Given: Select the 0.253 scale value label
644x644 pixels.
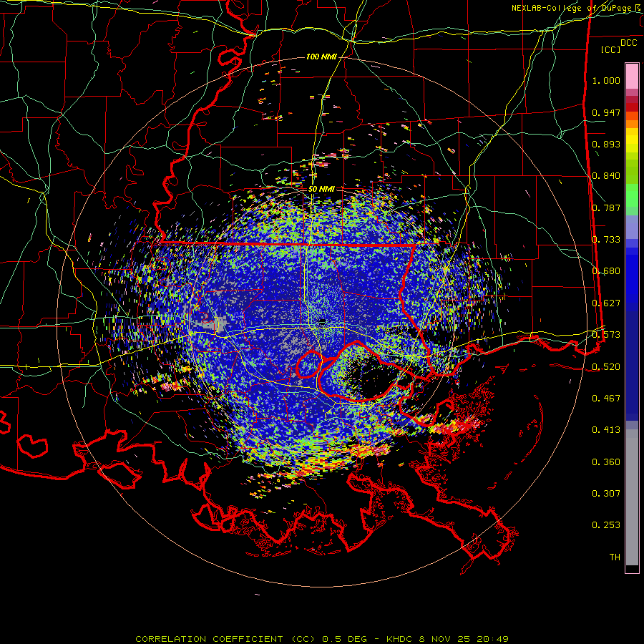Looking at the screenshot, I should point(606,525).
